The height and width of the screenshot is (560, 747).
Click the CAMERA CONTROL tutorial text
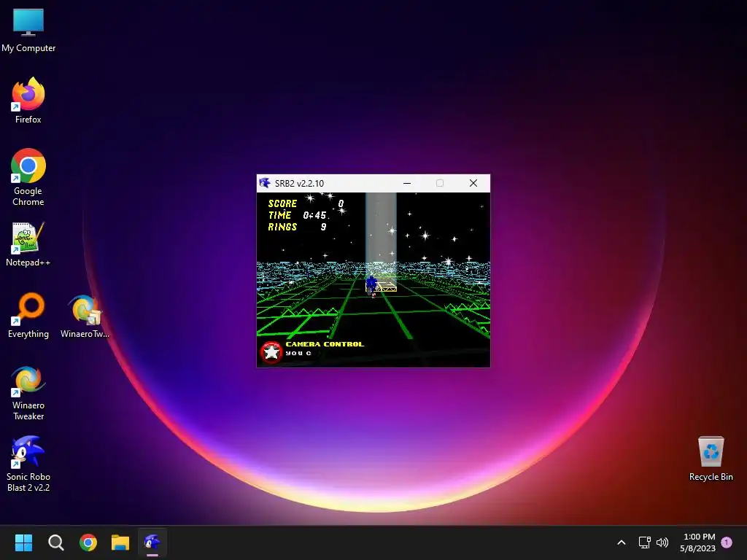(x=325, y=344)
